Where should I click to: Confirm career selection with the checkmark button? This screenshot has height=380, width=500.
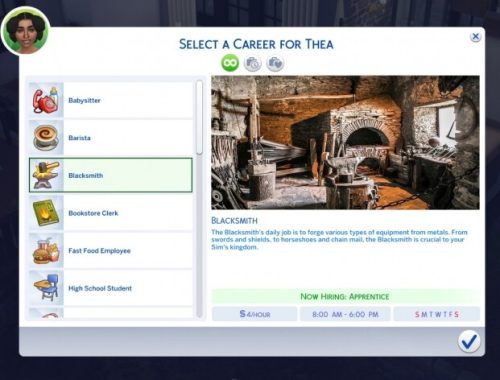(x=469, y=341)
